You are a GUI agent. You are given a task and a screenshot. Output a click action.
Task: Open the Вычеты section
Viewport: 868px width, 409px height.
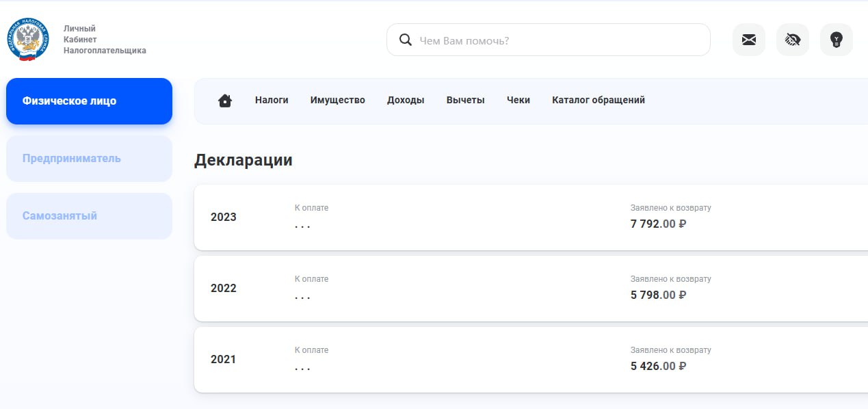pyautogui.click(x=465, y=100)
